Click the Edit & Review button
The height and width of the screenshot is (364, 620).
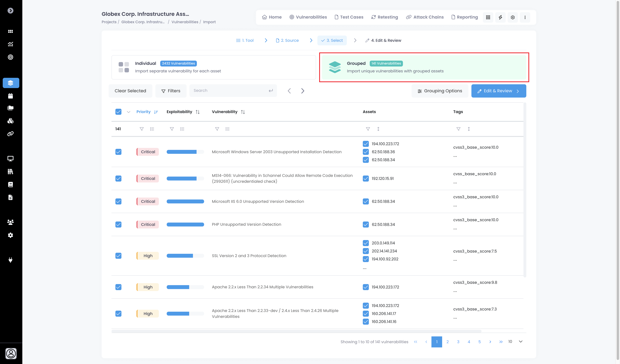point(498,91)
